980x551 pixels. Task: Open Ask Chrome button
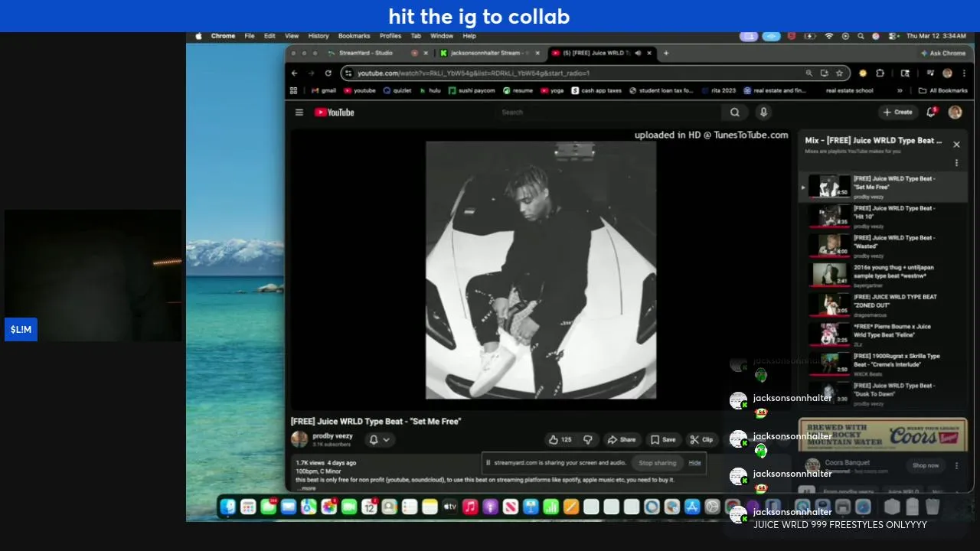point(943,53)
